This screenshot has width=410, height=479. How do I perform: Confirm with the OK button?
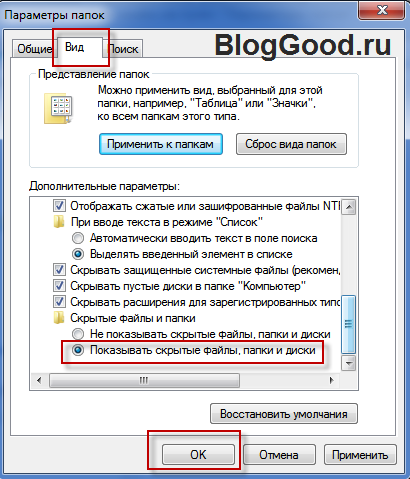(x=198, y=455)
